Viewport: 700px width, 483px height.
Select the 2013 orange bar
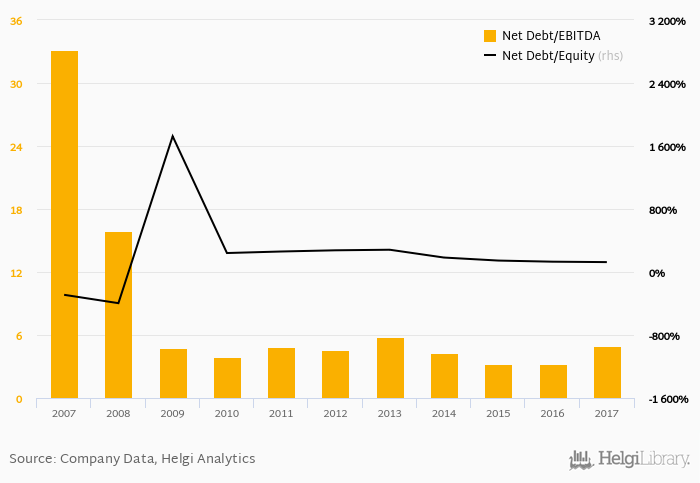(390, 368)
